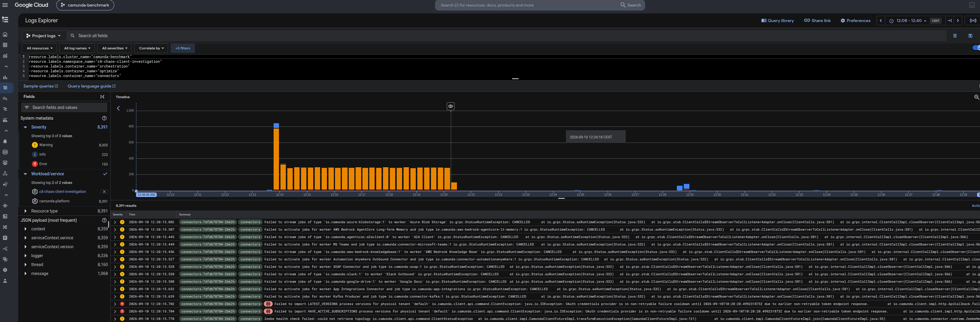Click Share link button

[x=817, y=21]
